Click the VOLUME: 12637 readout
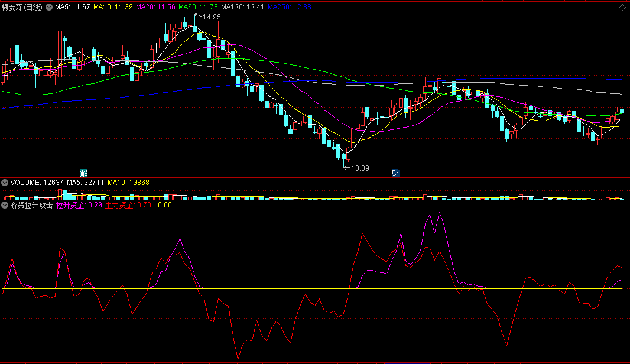 [37, 183]
